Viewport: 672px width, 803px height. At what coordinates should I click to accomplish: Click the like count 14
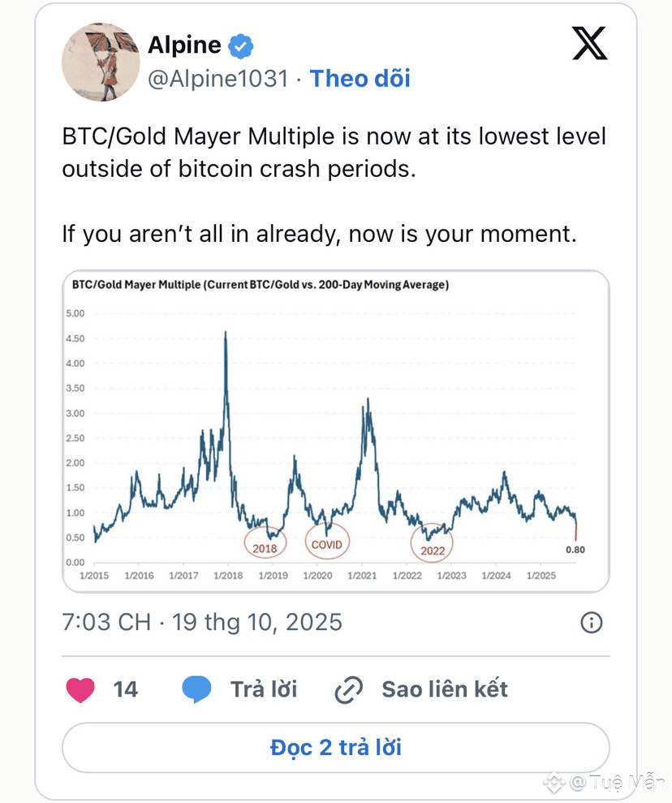(125, 690)
